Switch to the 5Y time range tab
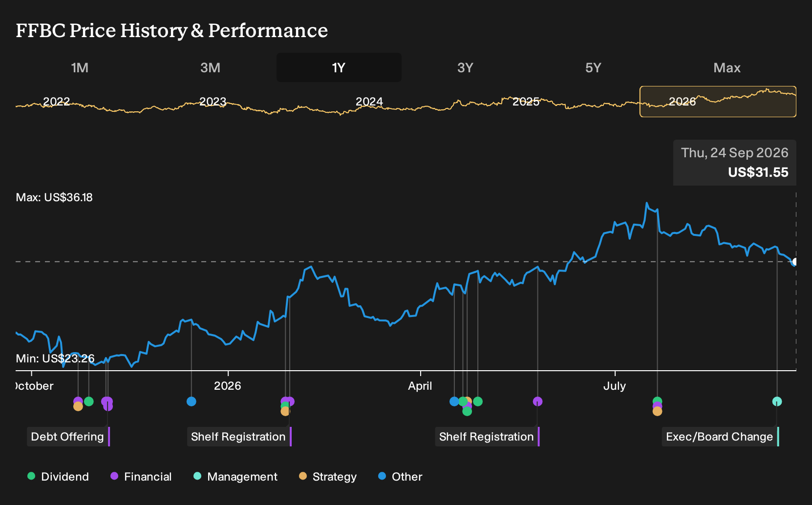812x505 pixels. (x=593, y=67)
